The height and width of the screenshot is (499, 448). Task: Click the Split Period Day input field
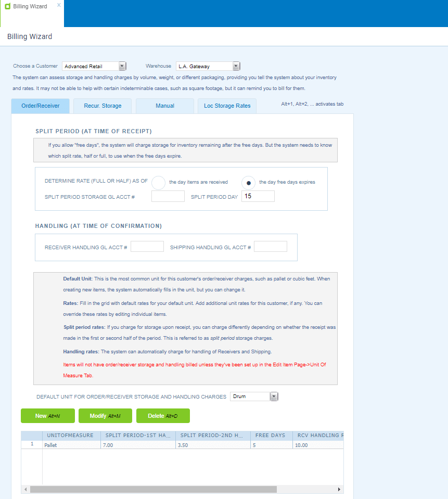point(258,196)
